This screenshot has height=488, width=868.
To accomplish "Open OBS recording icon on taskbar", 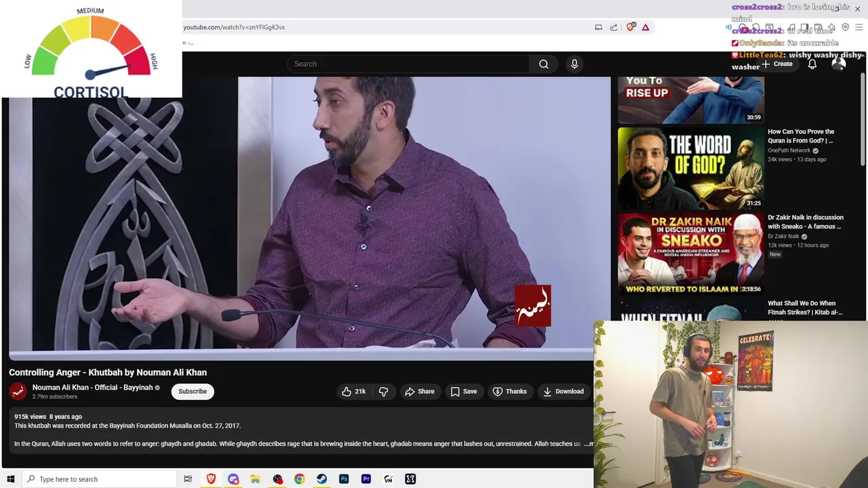I will pos(277,479).
